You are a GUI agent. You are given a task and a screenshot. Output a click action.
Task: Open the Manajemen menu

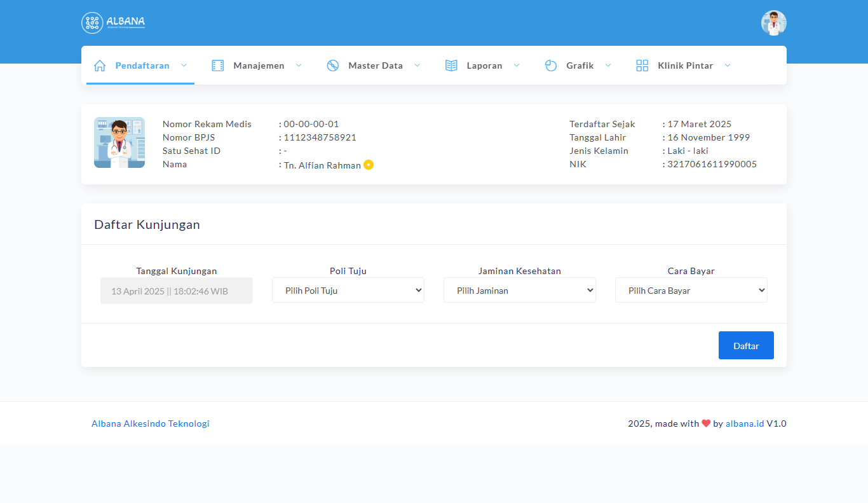tap(259, 65)
